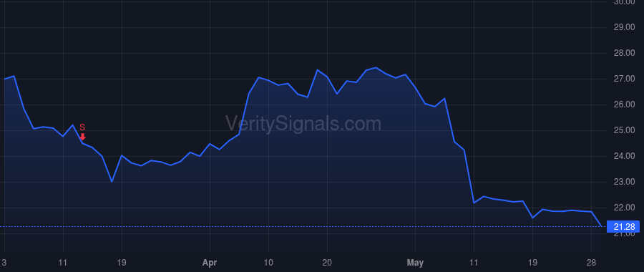The height and width of the screenshot is (272, 644).
Task: Click the dotted current price line
Action: pyautogui.click(x=303, y=226)
